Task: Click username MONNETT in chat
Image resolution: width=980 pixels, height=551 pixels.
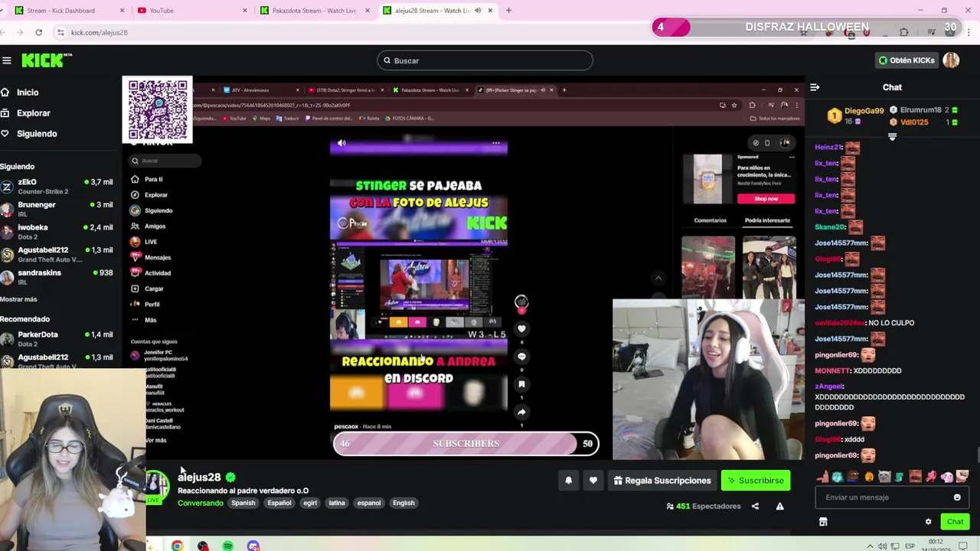Action: coord(832,371)
